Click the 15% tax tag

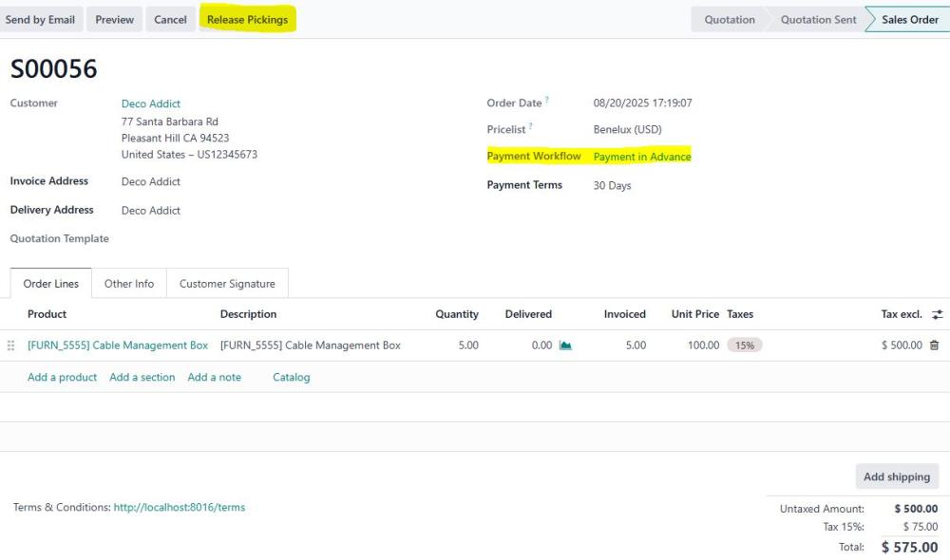tap(745, 345)
